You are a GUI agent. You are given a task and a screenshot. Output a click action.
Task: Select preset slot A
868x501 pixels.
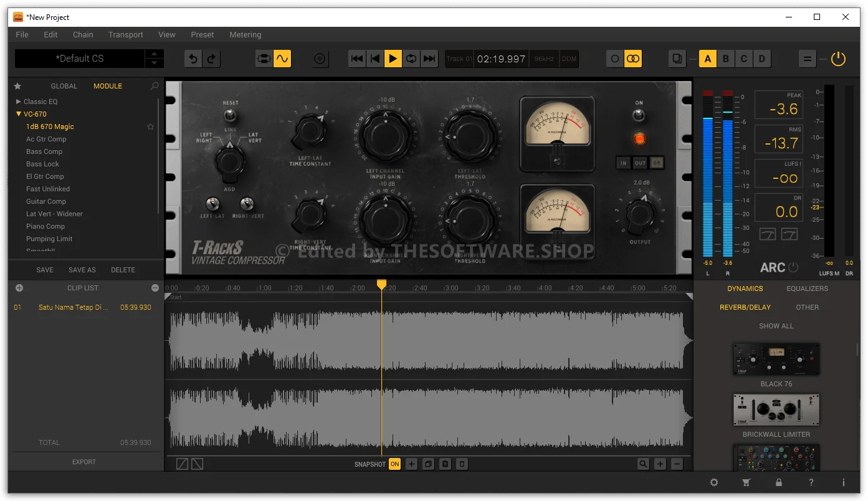coord(707,59)
